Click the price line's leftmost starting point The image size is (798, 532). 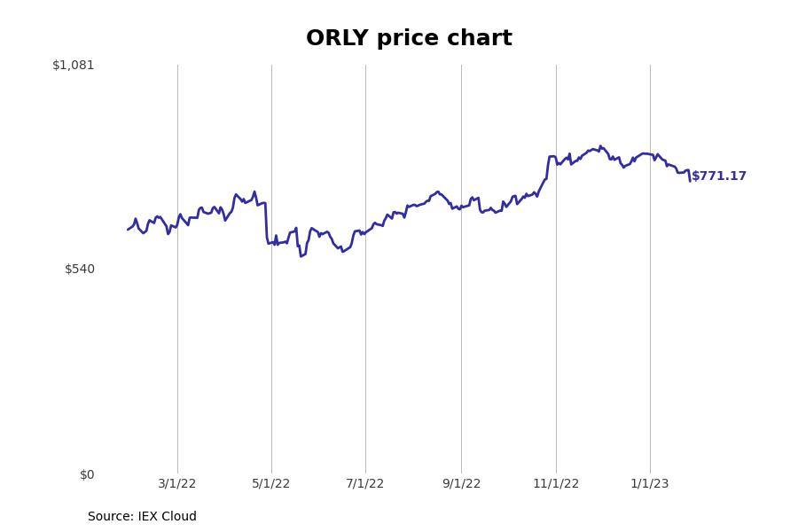click(128, 230)
